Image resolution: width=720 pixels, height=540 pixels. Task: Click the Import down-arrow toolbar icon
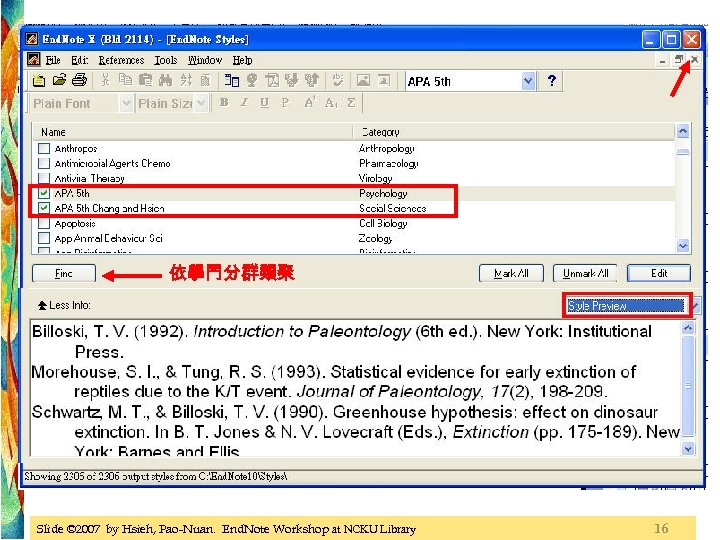(292, 80)
